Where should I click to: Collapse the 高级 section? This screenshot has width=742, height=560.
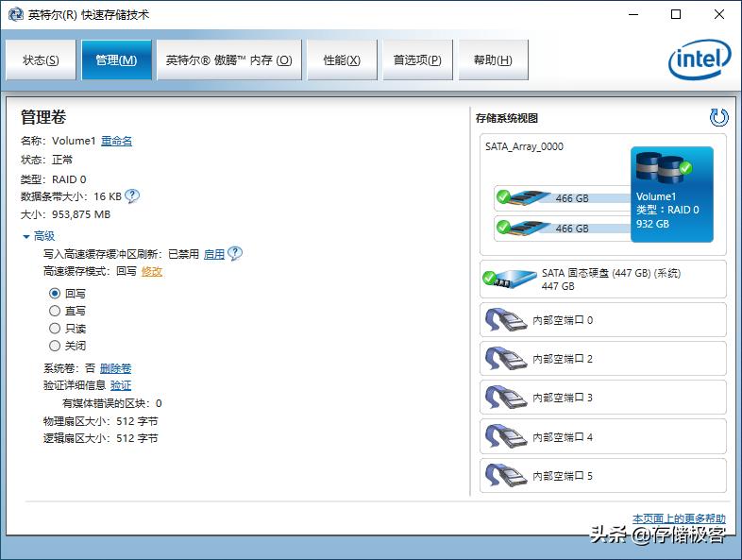tap(39, 236)
